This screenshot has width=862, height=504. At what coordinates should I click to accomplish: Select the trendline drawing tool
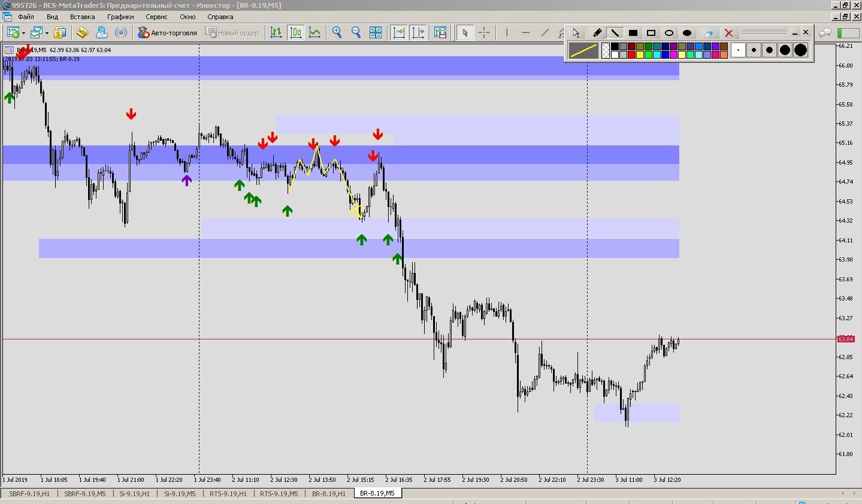pos(545,32)
